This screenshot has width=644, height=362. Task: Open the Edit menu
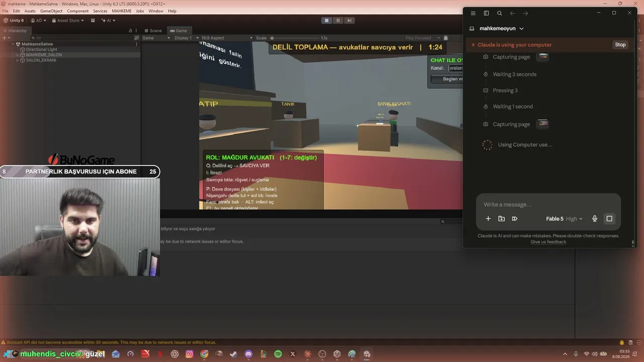(17, 11)
